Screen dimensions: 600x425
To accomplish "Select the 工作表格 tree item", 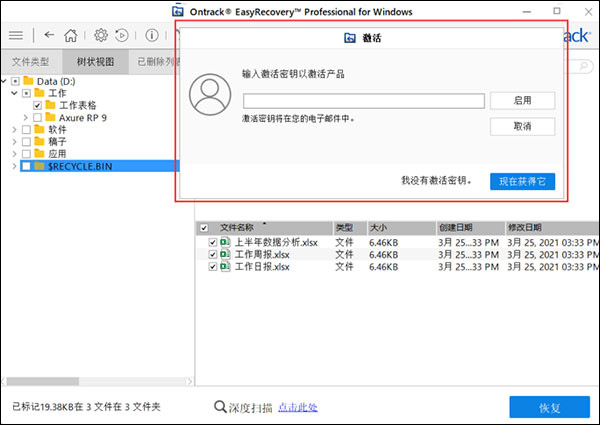I will coord(78,105).
